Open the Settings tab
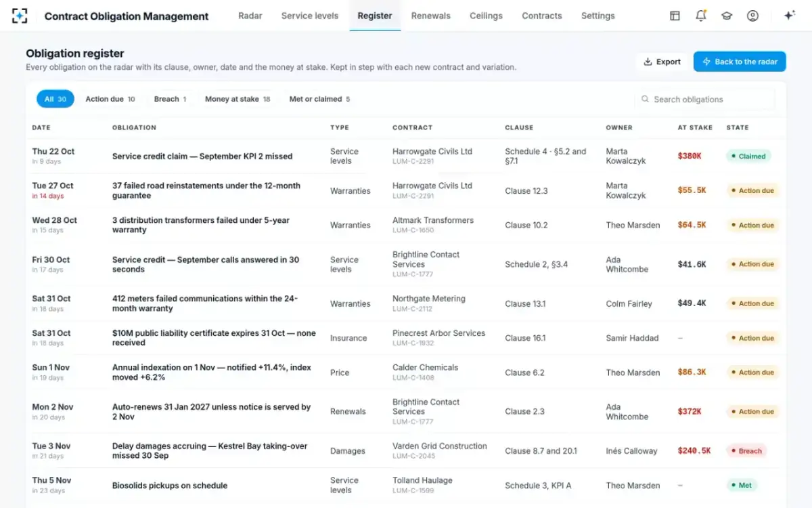 pyautogui.click(x=598, y=16)
